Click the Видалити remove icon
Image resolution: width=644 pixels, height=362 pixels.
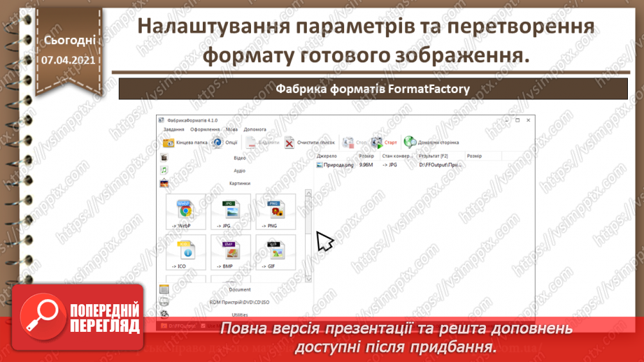(250, 143)
